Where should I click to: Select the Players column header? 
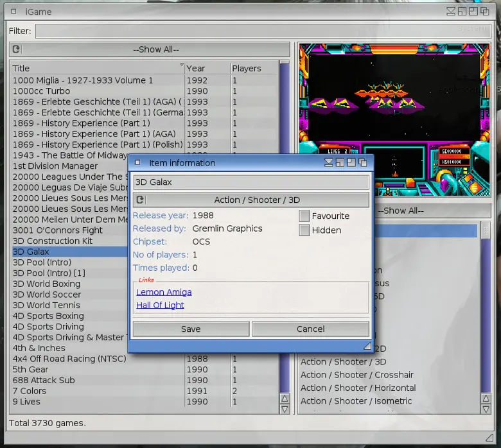pyautogui.click(x=253, y=68)
